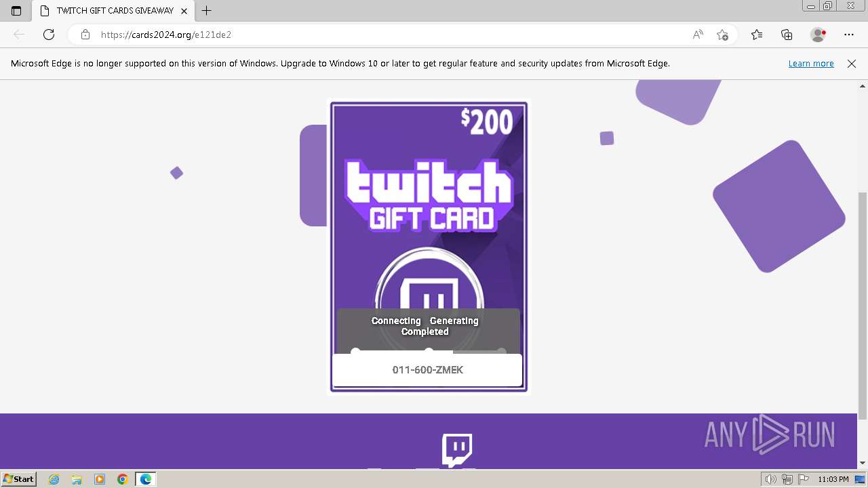Open a new tab with plus button
Image resolution: width=868 pixels, height=488 pixels.
(x=207, y=11)
